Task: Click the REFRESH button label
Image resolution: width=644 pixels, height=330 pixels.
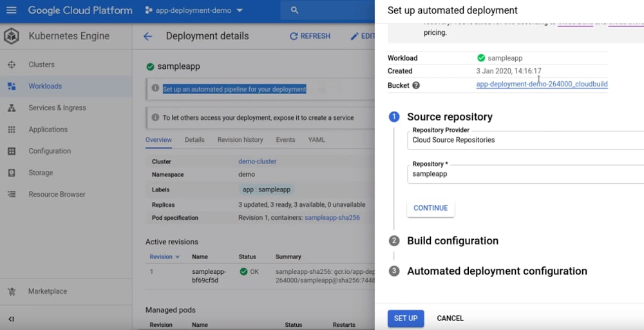Action: click(316, 37)
